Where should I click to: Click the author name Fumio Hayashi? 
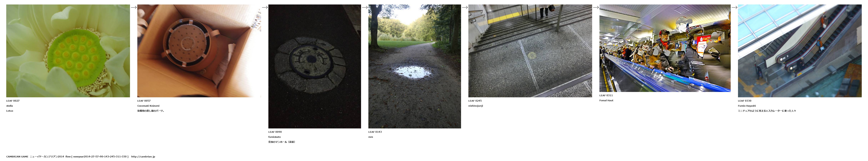click(x=747, y=106)
